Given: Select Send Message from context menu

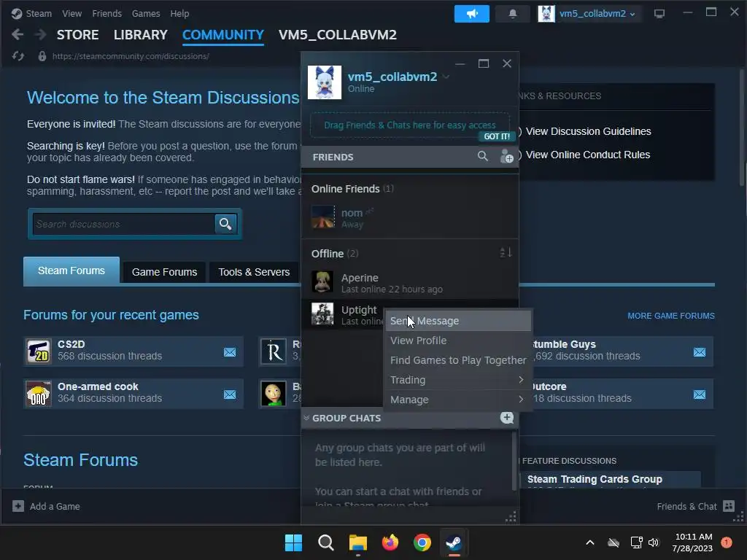Looking at the screenshot, I should click(x=457, y=321).
